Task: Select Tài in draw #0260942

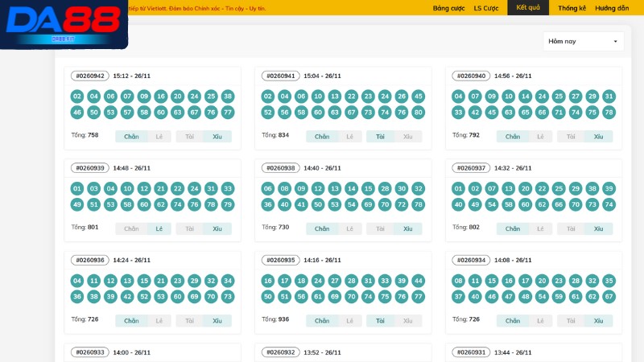Action: (189, 137)
